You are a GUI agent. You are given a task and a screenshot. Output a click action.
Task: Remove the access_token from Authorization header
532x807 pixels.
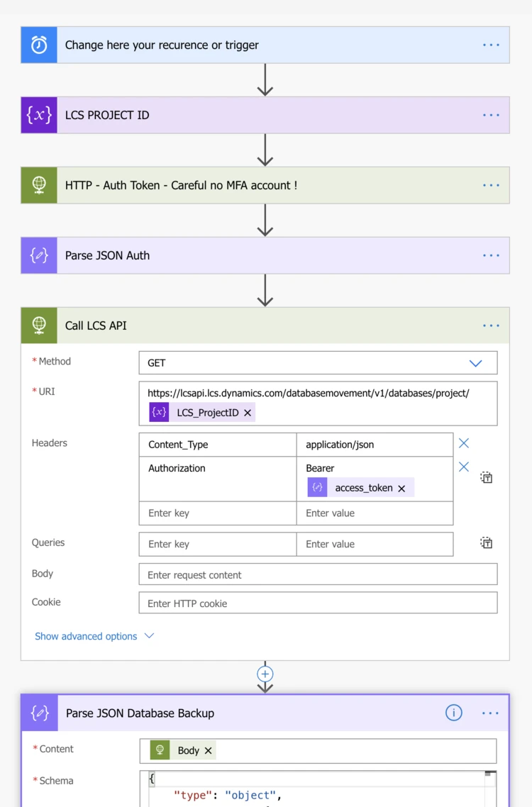coord(401,488)
